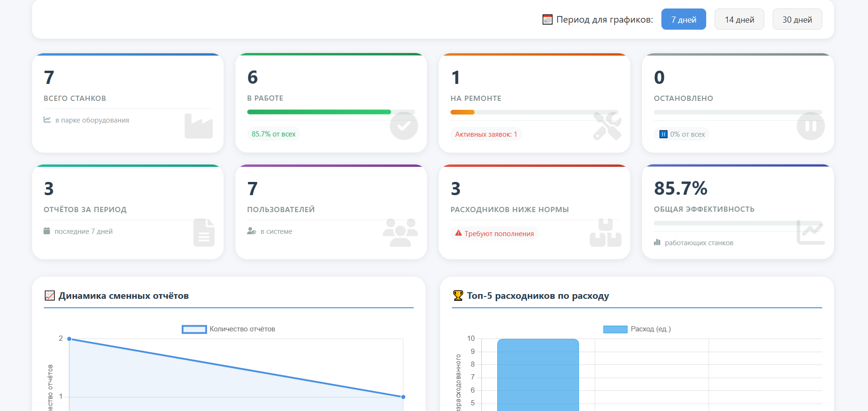Screen dimensions: 868x411
Task: Click the Пользователей label
Action: pyautogui.click(x=281, y=209)
